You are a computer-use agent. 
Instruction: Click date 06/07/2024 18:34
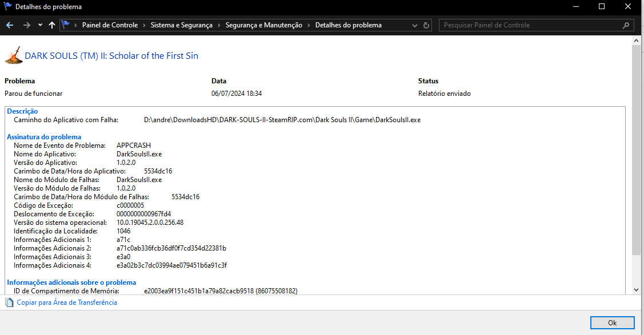[x=237, y=94]
